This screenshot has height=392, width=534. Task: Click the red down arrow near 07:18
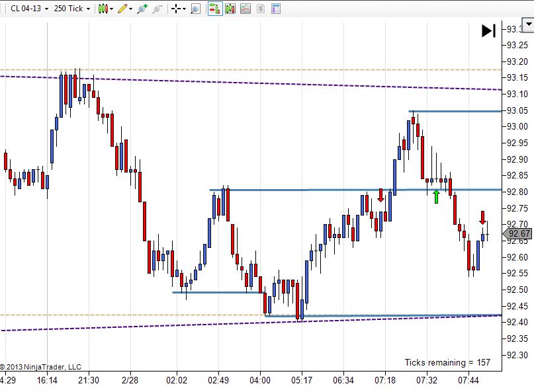380,195
